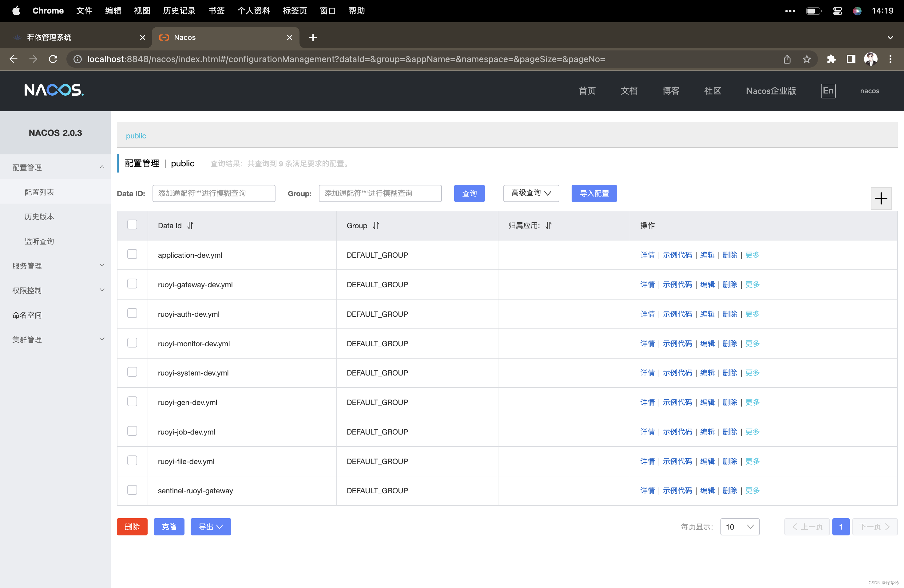Click the battery status icon

(x=814, y=11)
